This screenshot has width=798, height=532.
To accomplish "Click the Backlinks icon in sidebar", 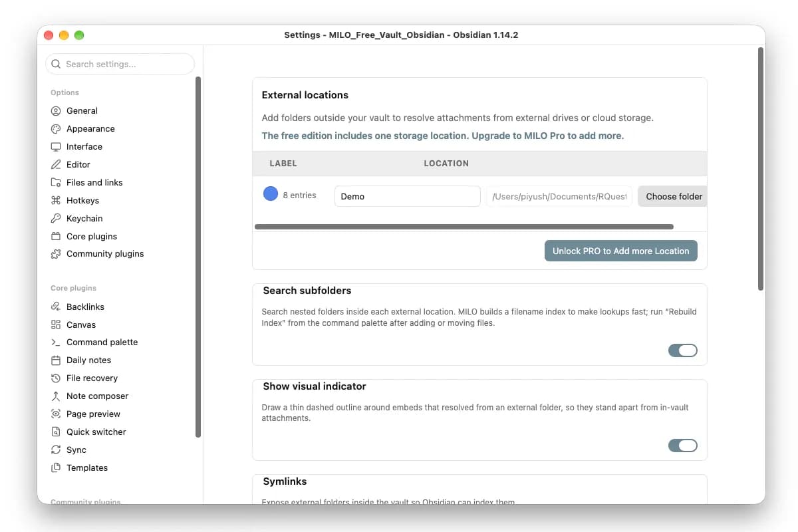I will coord(56,307).
